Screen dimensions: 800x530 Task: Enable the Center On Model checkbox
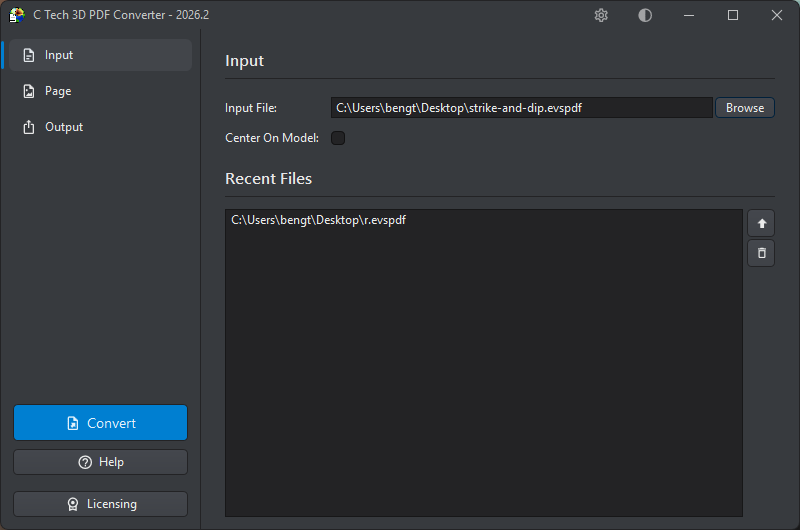tap(338, 138)
